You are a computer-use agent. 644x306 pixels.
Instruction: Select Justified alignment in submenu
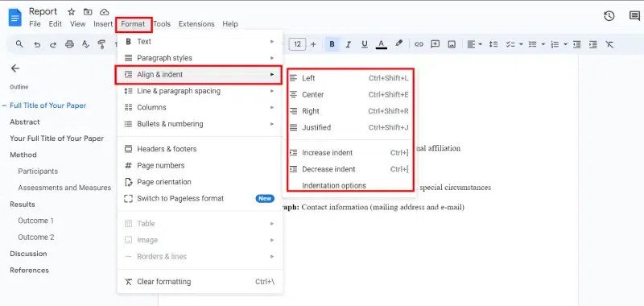pyautogui.click(x=350, y=127)
